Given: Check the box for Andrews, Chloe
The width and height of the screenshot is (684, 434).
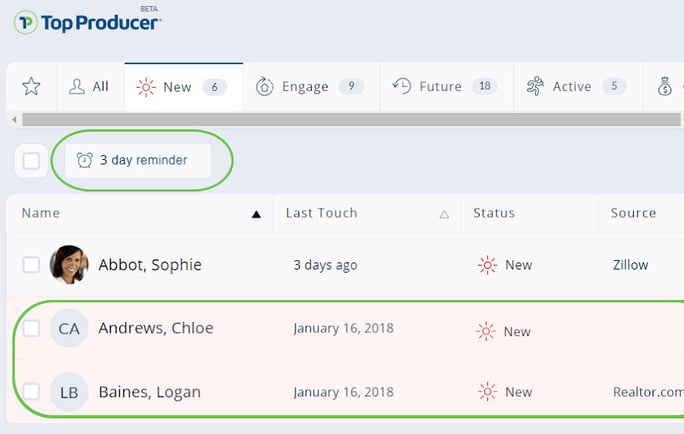Looking at the screenshot, I should 31,328.
